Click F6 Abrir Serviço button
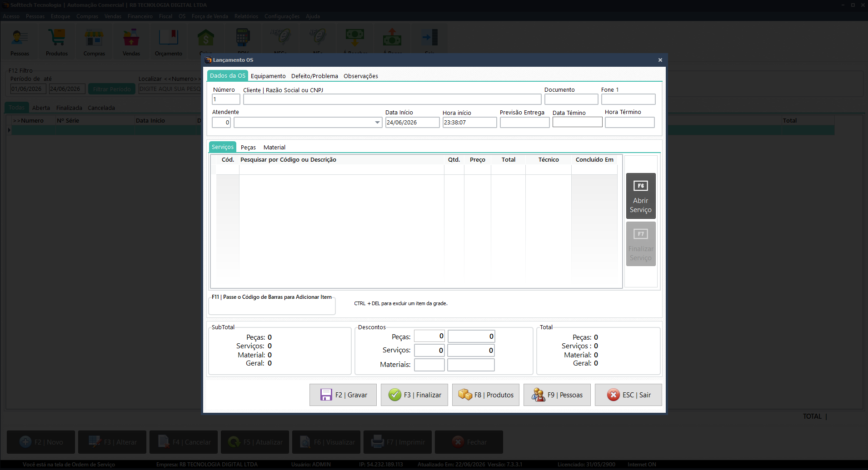868x470 pixels. coord(641,196)
